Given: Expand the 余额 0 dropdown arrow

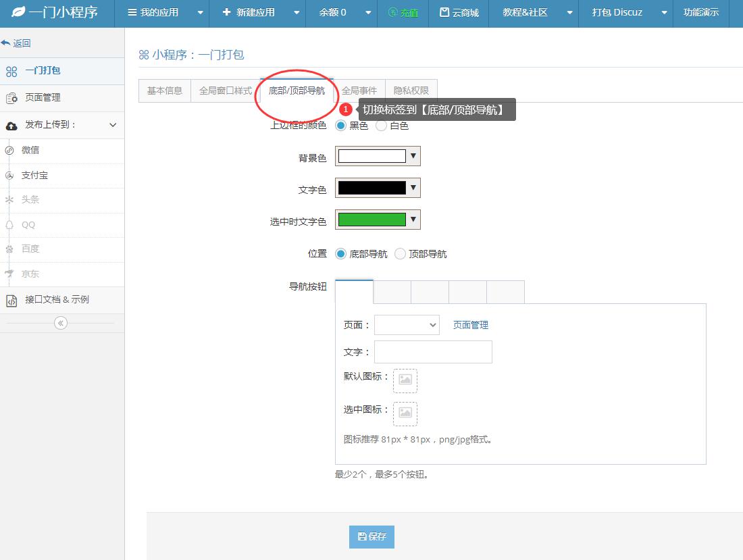Looking at the screenshot, I should point(368,13).
